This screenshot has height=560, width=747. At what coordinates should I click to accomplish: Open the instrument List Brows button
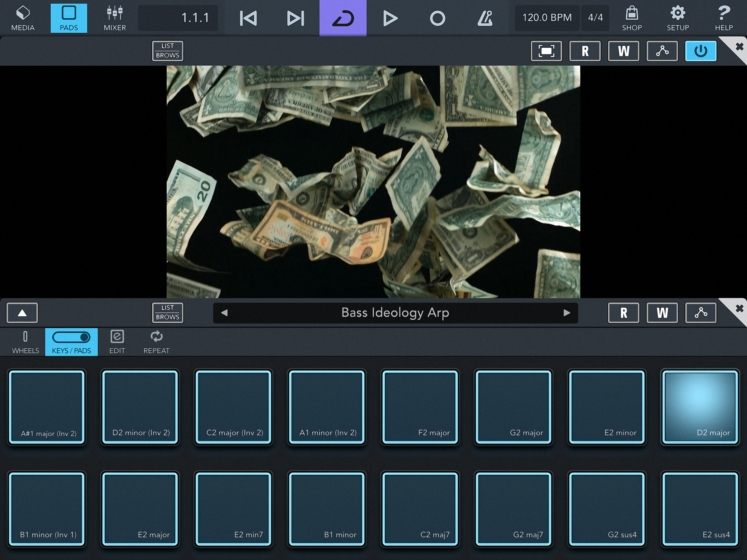coord(168,313)
